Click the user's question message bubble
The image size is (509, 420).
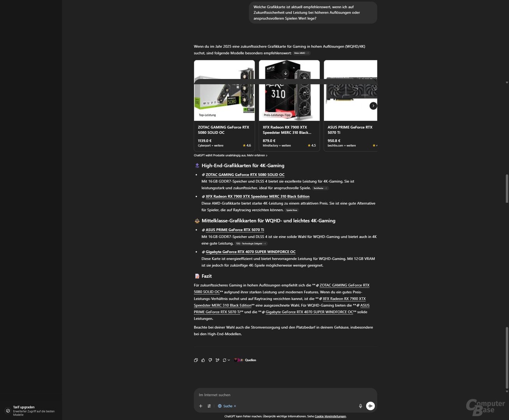[313, 12]
